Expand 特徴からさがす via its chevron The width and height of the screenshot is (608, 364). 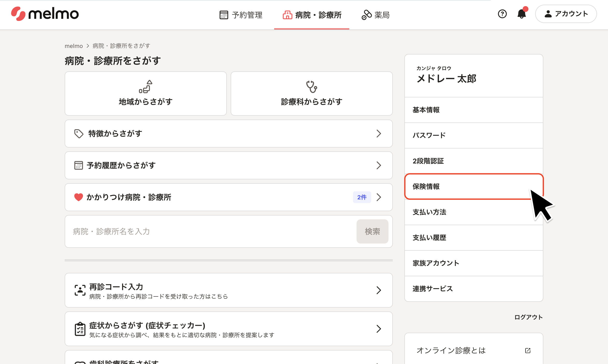click(379, 134)
